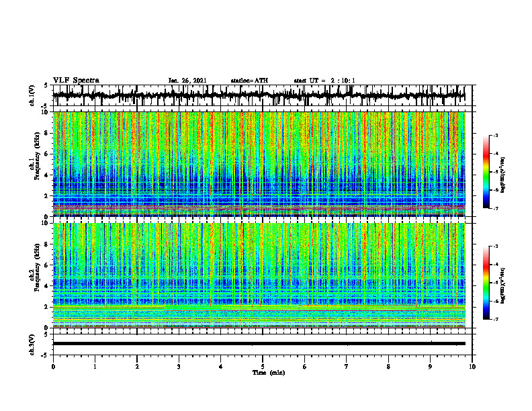Image resolution: width=532 pixels, height=411 pixels.
Task: Click the "ch.2 Frequency (kHz)" axis label
Action: [x=34, y=267]
